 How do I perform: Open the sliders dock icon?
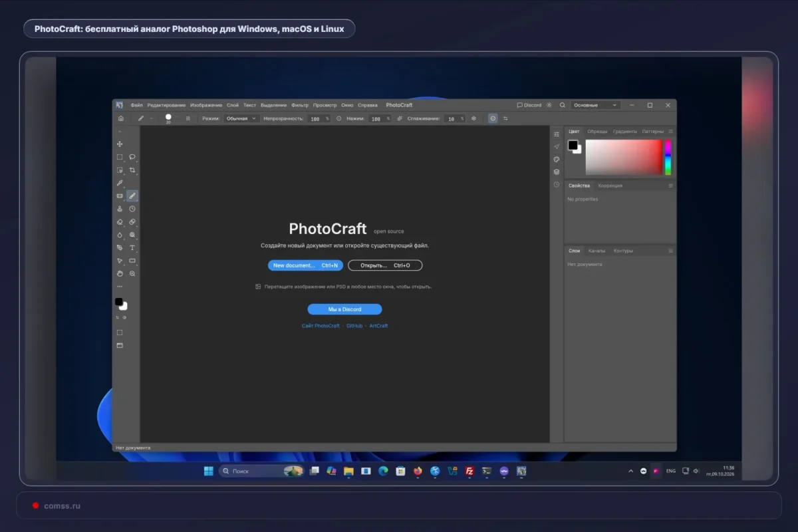[557, 134]
